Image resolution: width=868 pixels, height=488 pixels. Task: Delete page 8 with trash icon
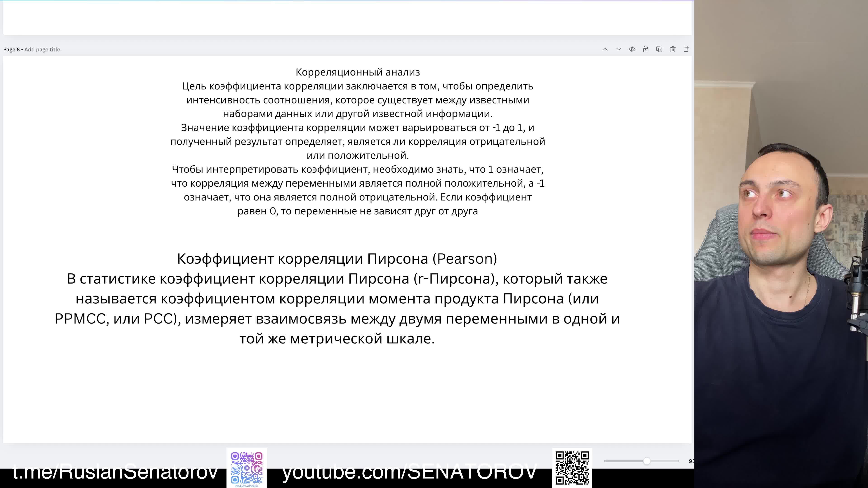tap(672, 49)
